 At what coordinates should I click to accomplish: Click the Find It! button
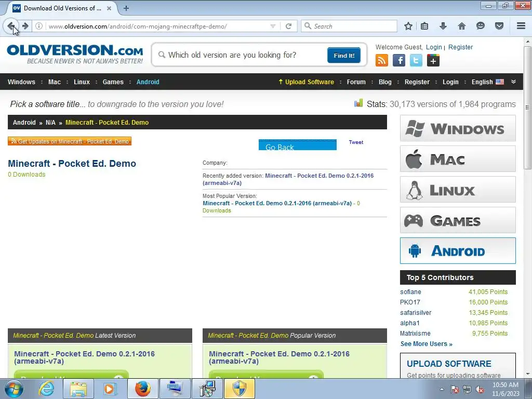(x=344, y=55)
